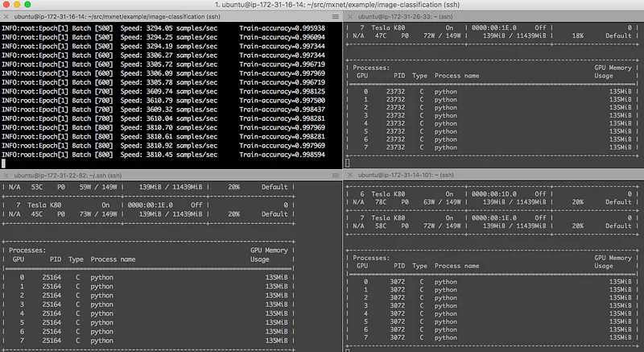Click the GPU 7 row with PID 23732
644x352 pixels.
(x=492, y=147)
